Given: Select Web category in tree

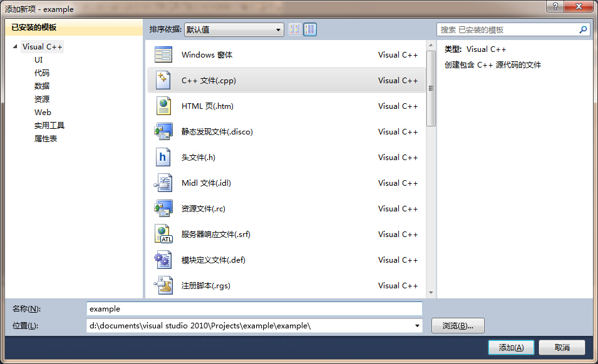Looking at the screenshot, I should [x=43, y=113].
